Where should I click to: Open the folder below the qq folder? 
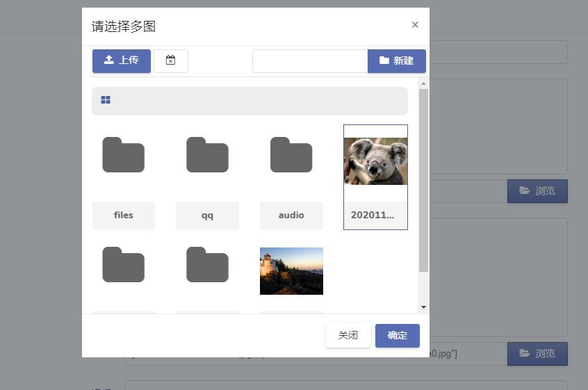coord(207,264)
